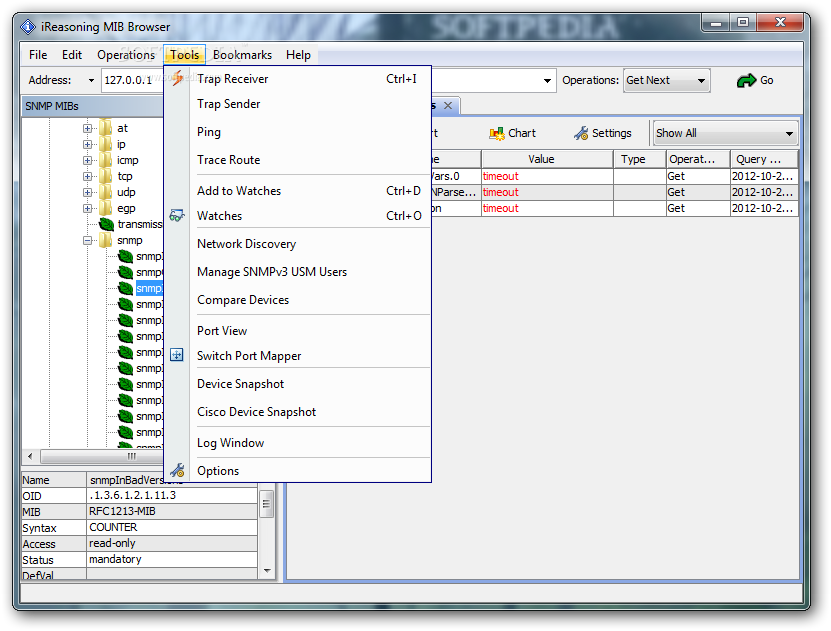The height and width of the screenshot is (631, 831).
Task: Click the Settings wrench icon
Action: [x=581, y=134]
